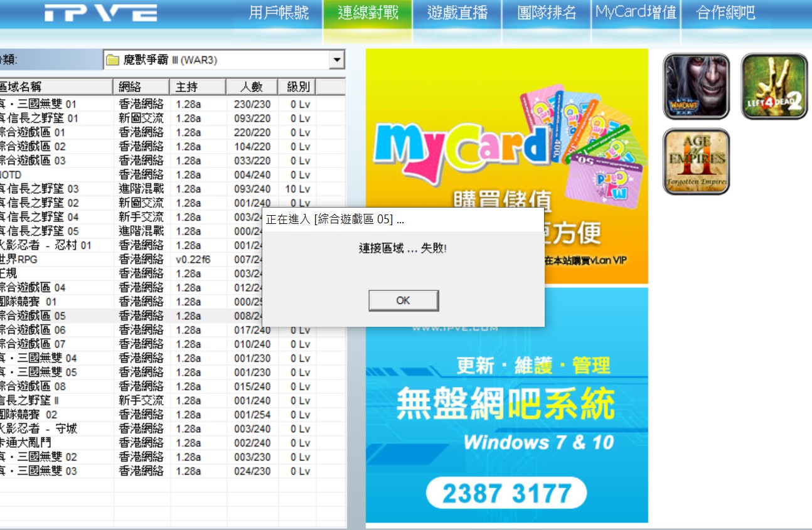Pick the 綜合遊戲區 04 room

click(131, 287)
